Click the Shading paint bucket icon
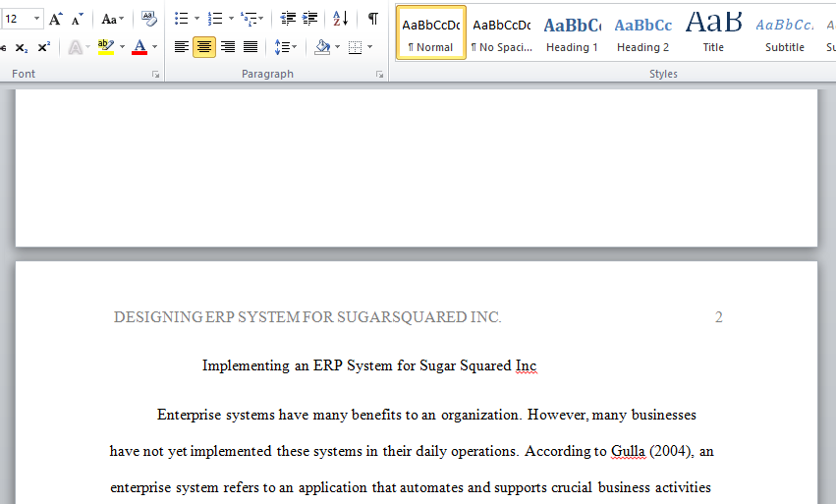This screenshot has width=836, height=504. point(322,47)
